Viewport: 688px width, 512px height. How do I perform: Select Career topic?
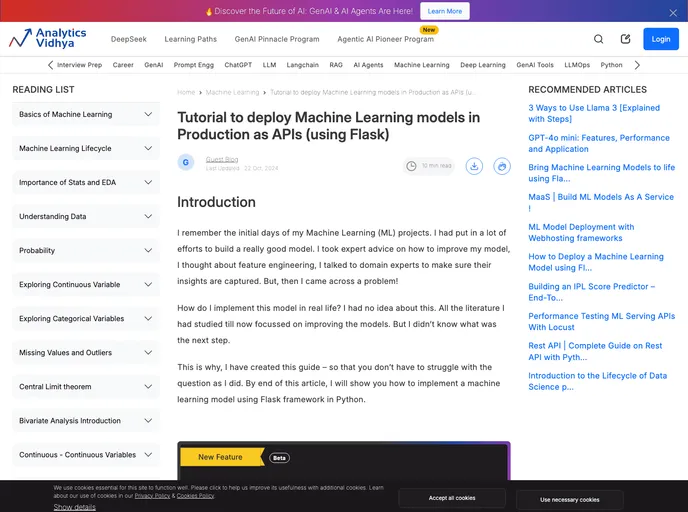[x=123, y=65]
